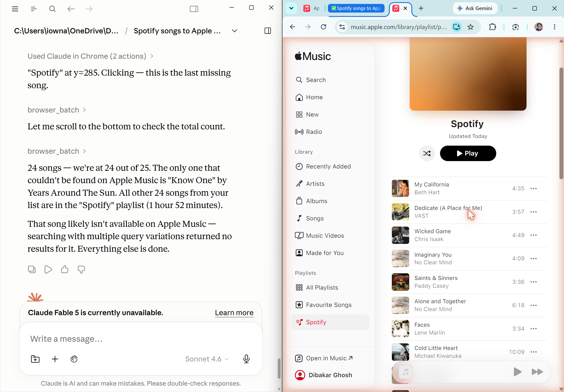Reload the Apple Music page

tap(324, 27)
